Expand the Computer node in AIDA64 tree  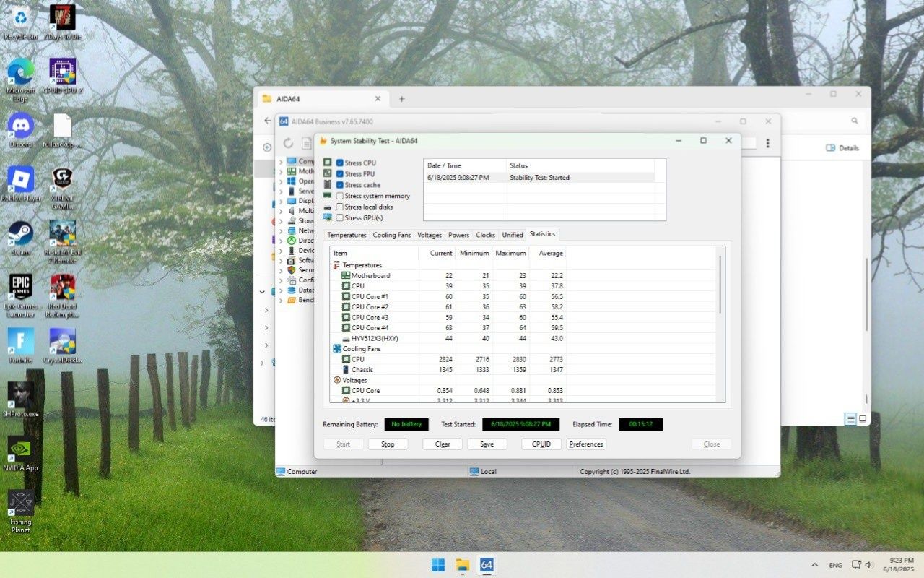point(281,162)
